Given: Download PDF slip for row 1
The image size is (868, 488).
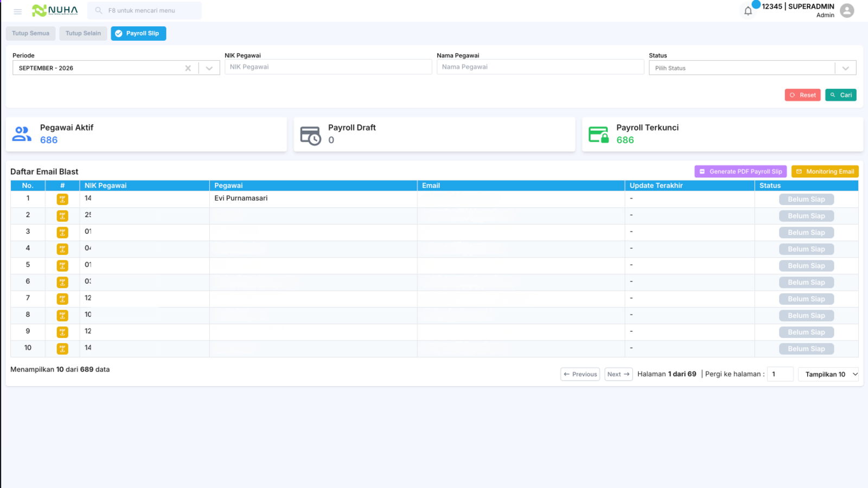Looking at the screenshot, I should point(62,199).
